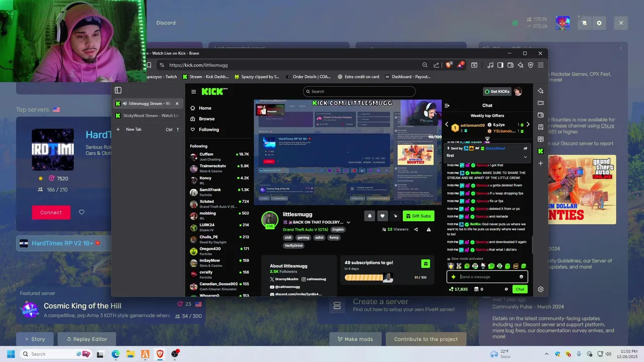Toggle the Kick sidebar hamburger menu
644x362 pixels.
tap(193, 92)
